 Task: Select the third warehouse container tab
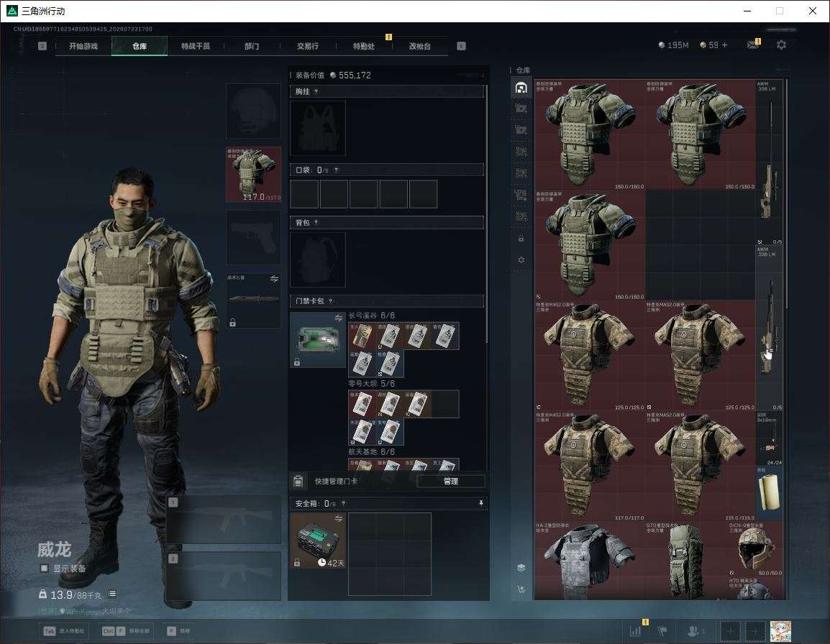coord(521,129)
